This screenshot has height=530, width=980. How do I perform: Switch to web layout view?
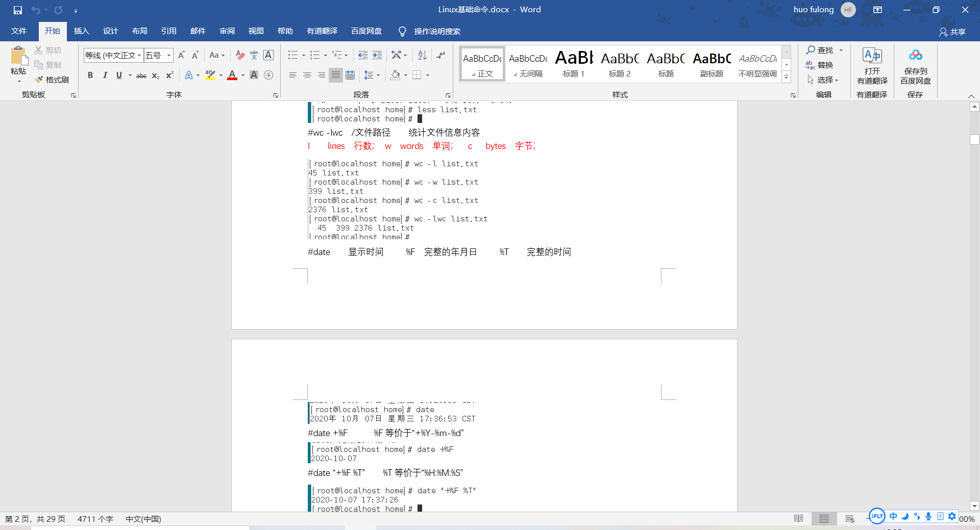850,519
